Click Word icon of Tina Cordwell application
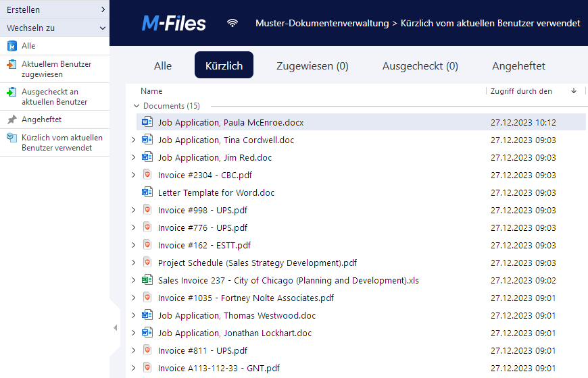Viewport: 588px width, 378px height. pyautogui.click(x=147, y=140)
